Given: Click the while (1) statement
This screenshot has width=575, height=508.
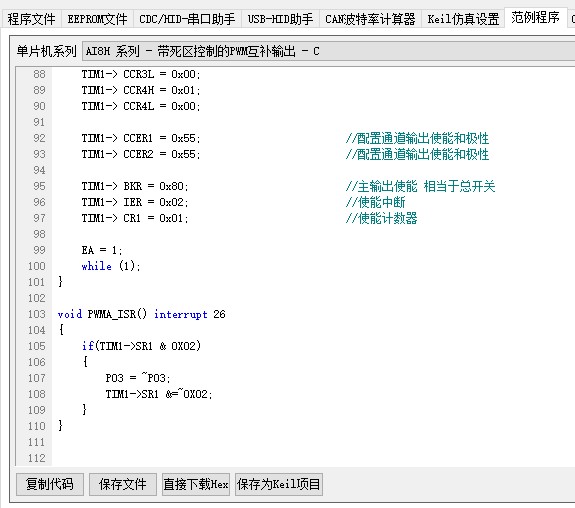Looking at the screenshot, I should pyautogui.click(x=111, y=266).
